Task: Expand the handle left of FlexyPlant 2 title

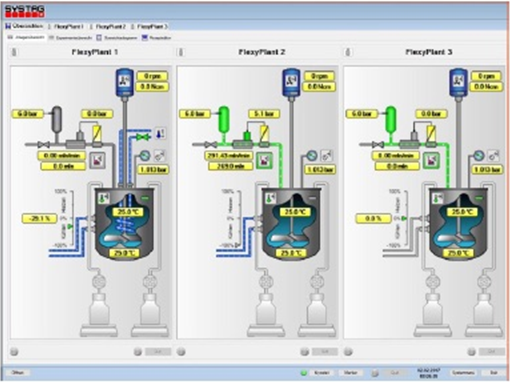Action: point(181,52)
